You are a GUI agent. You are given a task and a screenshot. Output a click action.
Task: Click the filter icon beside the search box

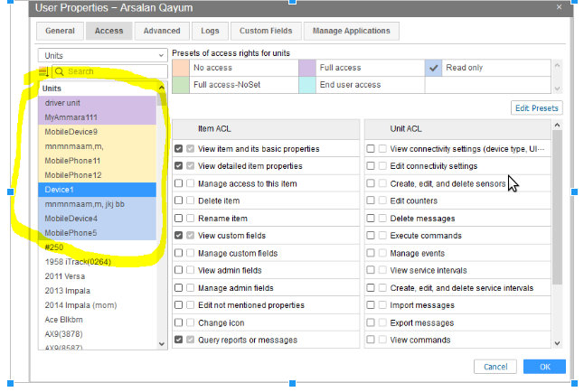[x=44, y=71]
